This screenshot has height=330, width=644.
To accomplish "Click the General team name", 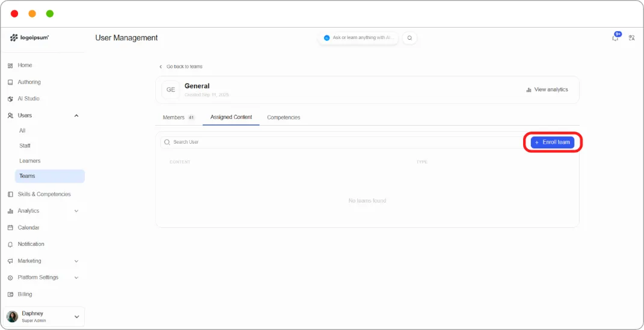I will pos(197,86).
